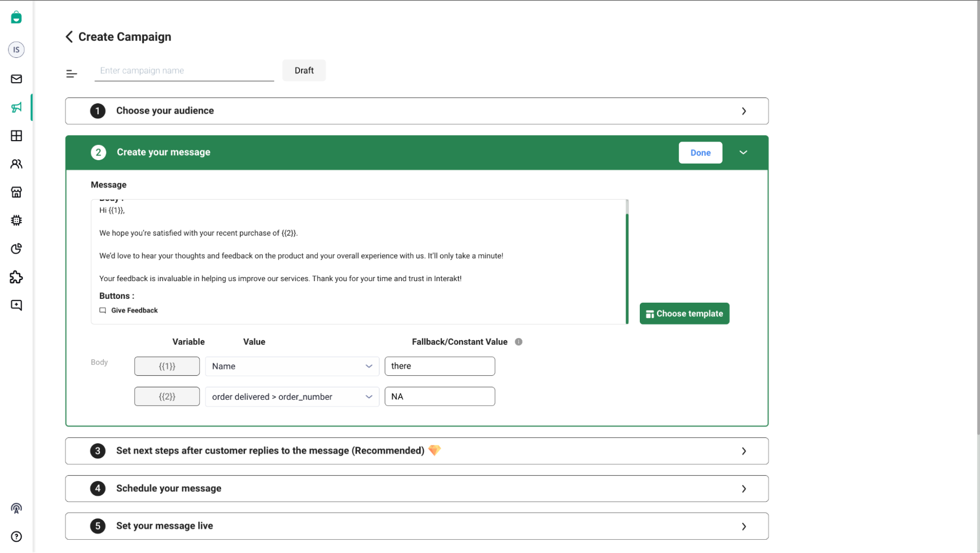This screenshot has width=980, height=553.
Task: Collapse the Create your message section chevron
Action: (x=743, y=152)
